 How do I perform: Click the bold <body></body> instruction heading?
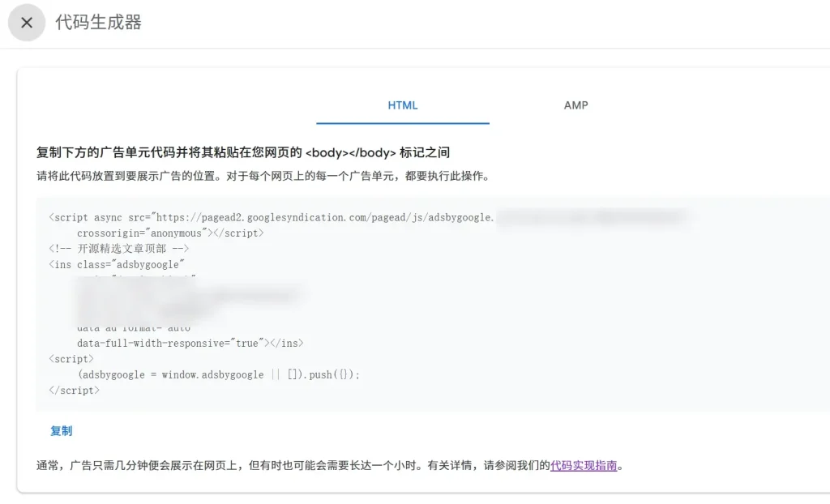pyautogui.click(x=243, y=152)
